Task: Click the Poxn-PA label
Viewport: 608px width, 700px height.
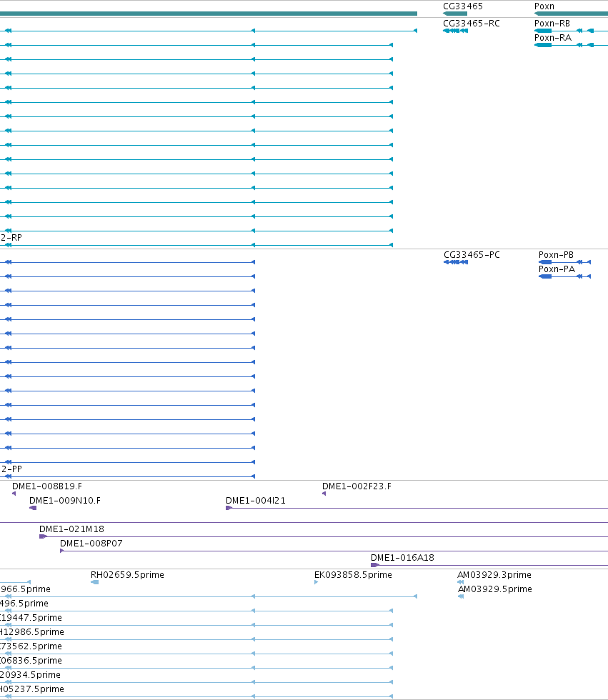Action: click(557, 269)
